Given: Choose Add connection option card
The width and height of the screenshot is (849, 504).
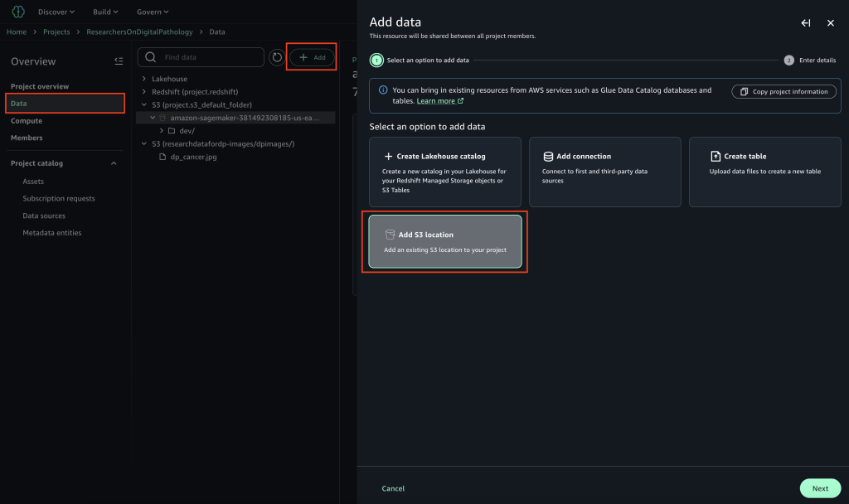Looking at the screenshot, I should click(604, 172).
